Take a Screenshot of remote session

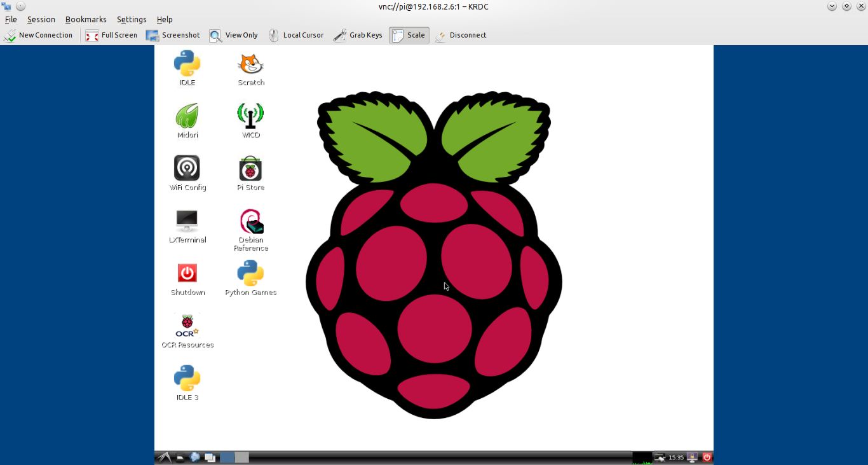point(173,36)
